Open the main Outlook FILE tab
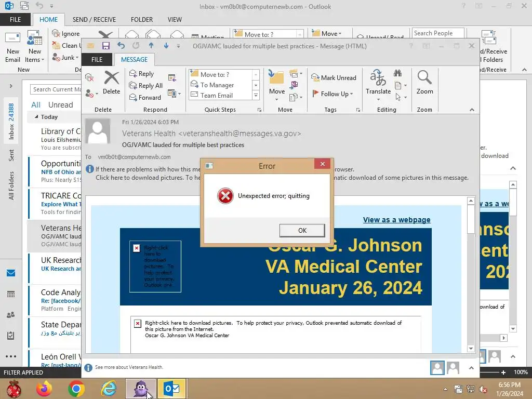This screenshot has height=399, width=532. click(x=15, y=20)
